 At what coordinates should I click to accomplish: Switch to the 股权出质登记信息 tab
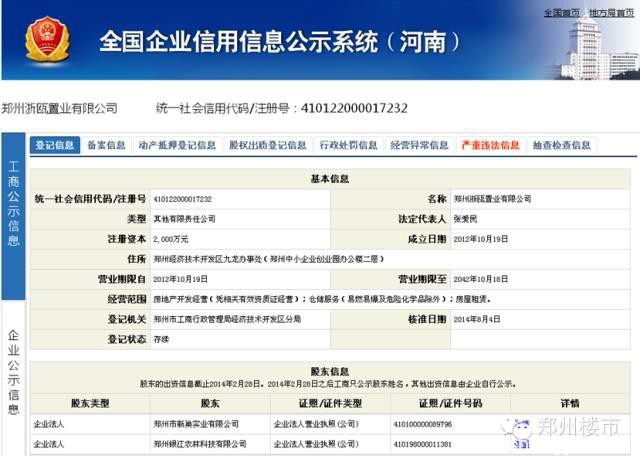click(x=268, y=145)
